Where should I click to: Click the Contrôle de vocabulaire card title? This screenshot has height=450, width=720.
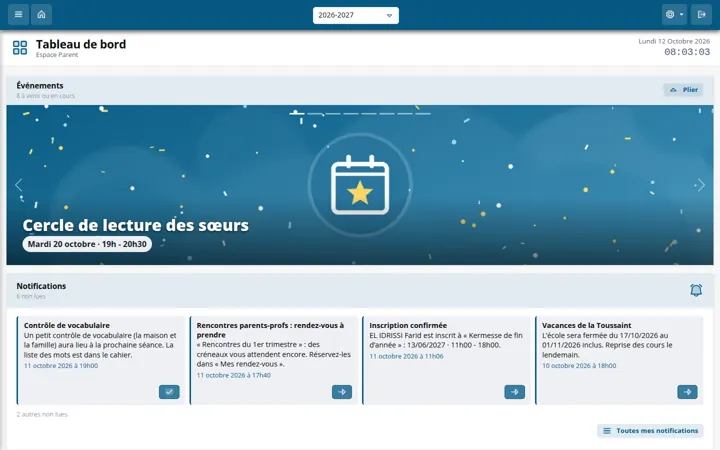(67, 325)
